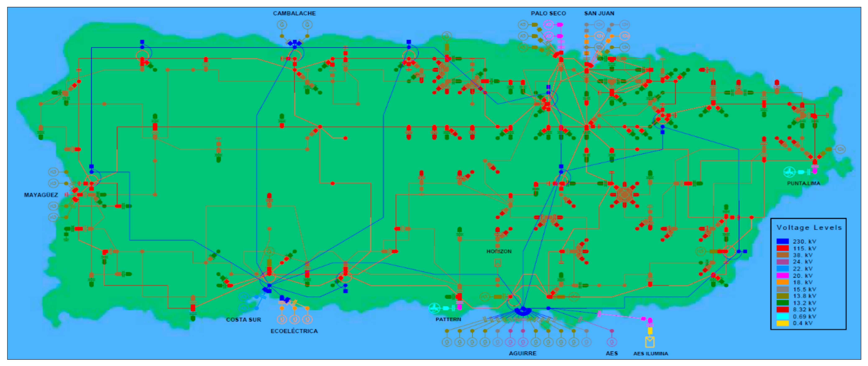Select the Horizon substation box icon
This screenshot has width=868, height=366.
498,263
